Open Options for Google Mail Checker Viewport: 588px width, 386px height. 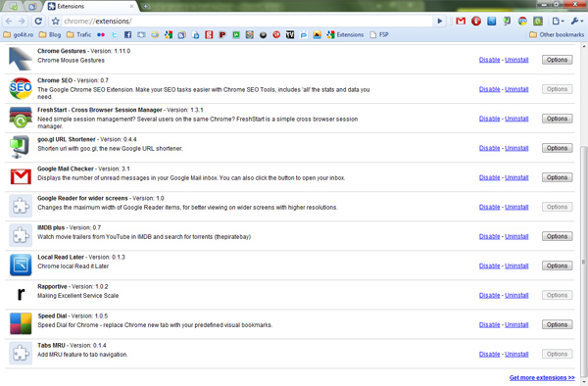click(557, 177)
